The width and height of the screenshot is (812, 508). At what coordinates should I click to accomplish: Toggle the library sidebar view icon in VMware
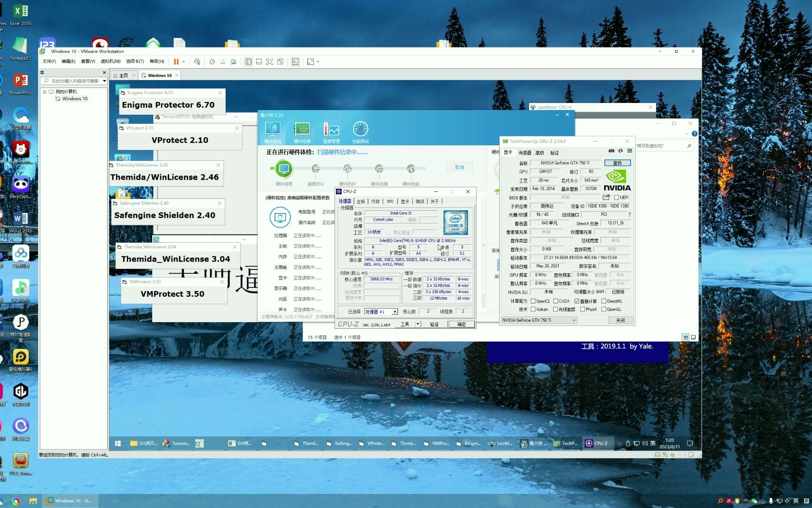248,62
